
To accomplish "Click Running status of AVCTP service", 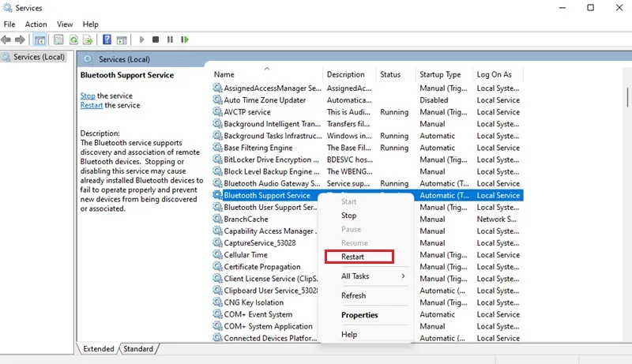I will click(x=394, y=112).
